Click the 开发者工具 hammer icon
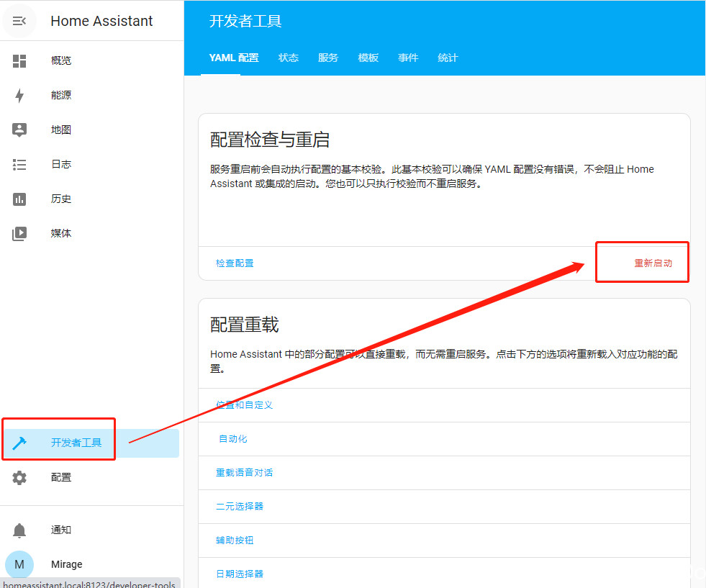The width and height of the screenshot is (706, 588). 19,443
